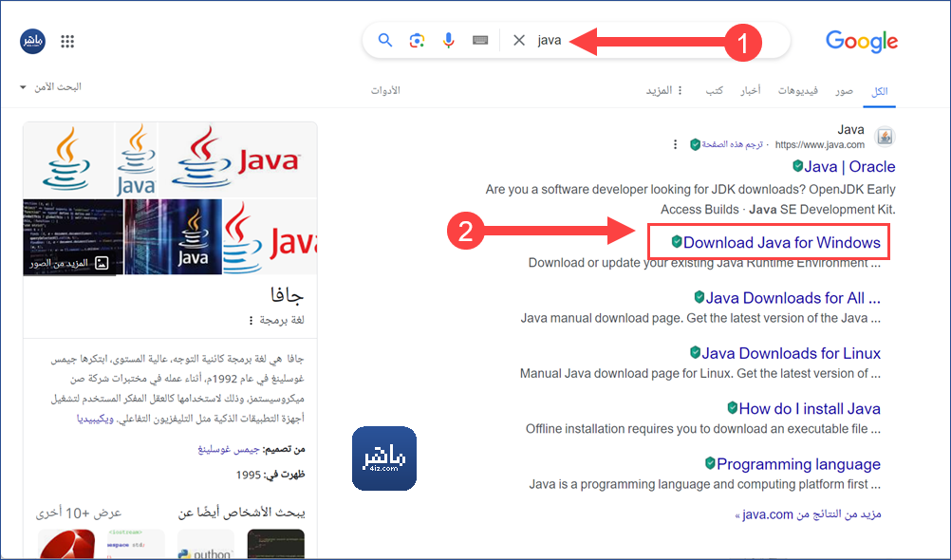
Task: Expand the المزيد search categories menu
Action: pos(664,91)
